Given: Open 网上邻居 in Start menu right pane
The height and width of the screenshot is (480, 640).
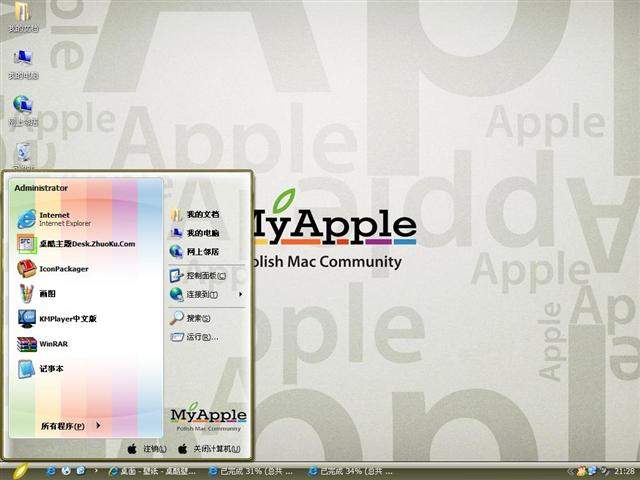Looking at the screenshot, I should pyautogui.click(x=195, y=251).
